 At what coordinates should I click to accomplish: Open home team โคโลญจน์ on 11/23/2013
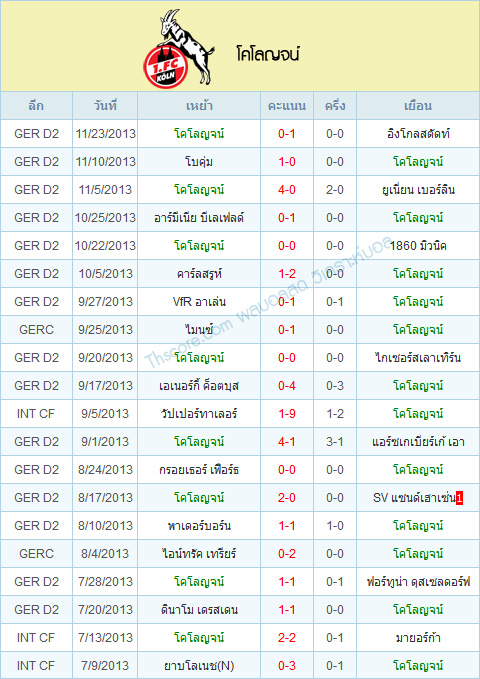coord(199,134)
